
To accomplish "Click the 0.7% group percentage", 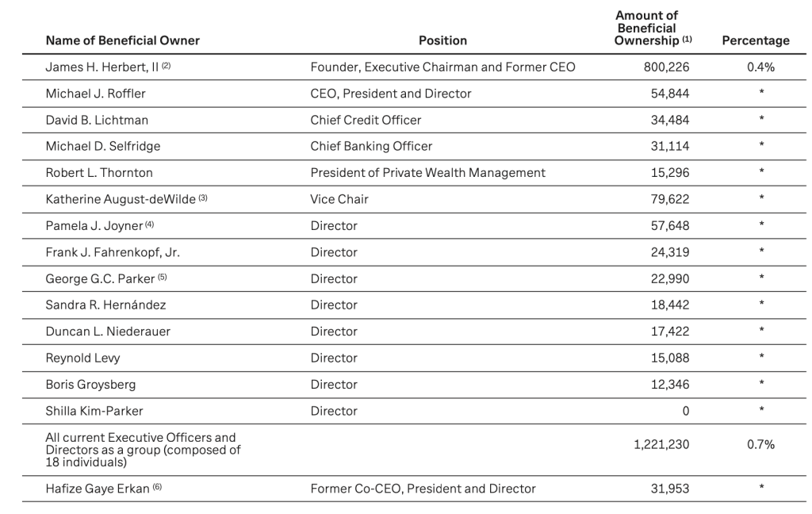I will click(760, 445).
